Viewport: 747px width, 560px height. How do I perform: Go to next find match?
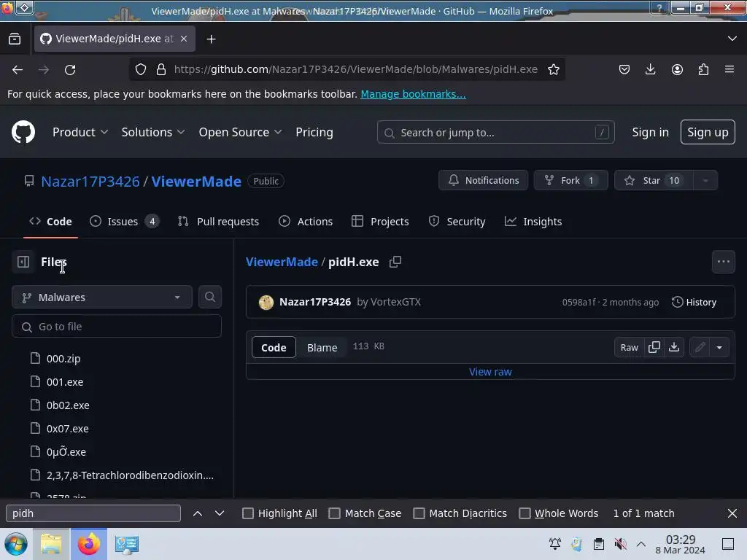click(x=219, y=513)
